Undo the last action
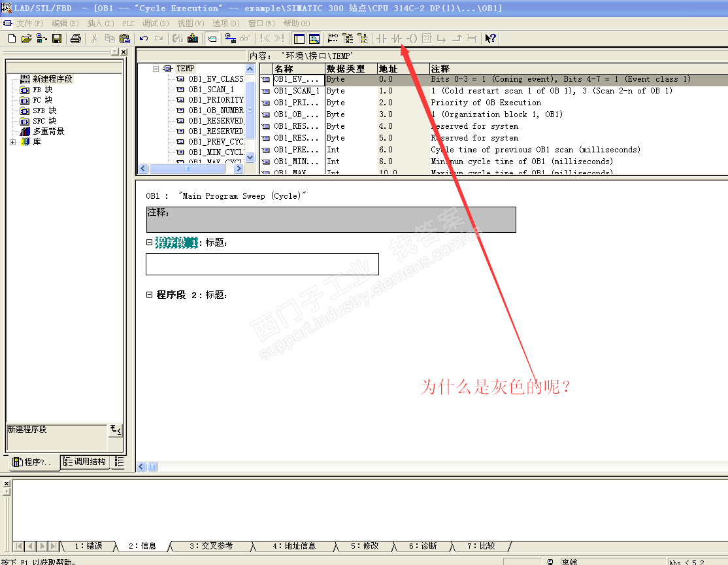 click(x=144, y=39)
